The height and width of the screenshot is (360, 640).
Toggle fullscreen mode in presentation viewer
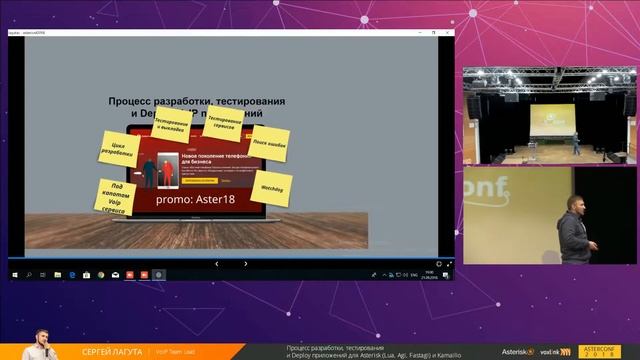449,264
